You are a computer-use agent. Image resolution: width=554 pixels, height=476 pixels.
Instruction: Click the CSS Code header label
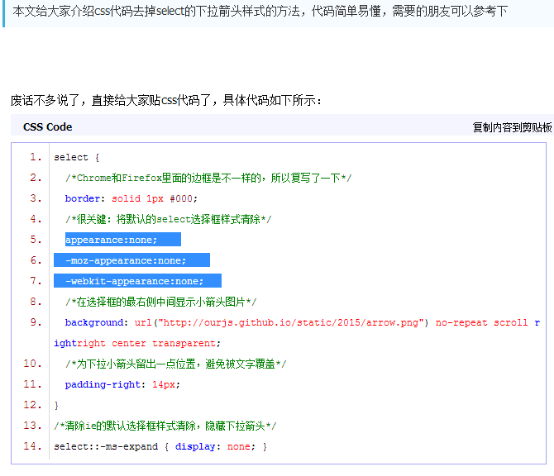click(47, 127)
